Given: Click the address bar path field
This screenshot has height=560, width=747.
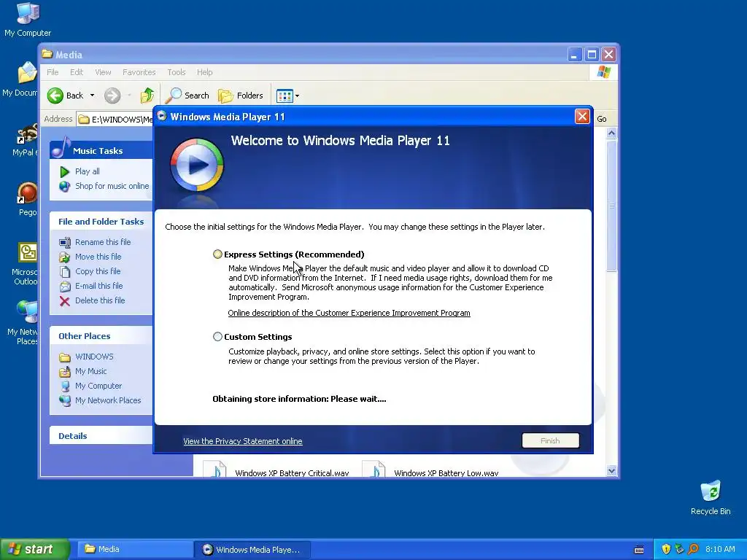Looking at the screenshot, I should point(115,119).
